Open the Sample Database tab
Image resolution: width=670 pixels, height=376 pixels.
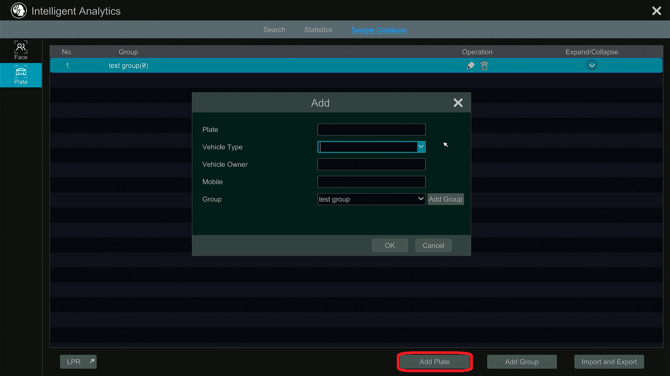tap(379, 30)
